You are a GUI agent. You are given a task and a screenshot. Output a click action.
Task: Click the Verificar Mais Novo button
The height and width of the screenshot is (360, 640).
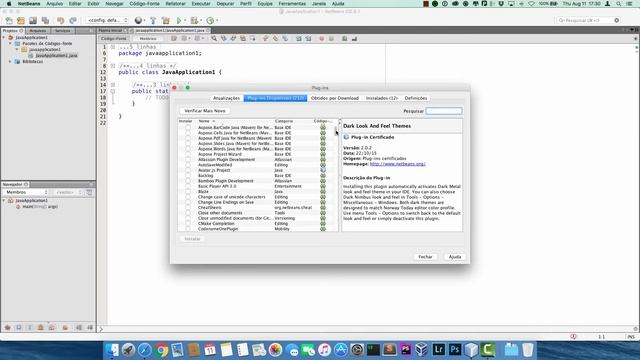[205, 111]
